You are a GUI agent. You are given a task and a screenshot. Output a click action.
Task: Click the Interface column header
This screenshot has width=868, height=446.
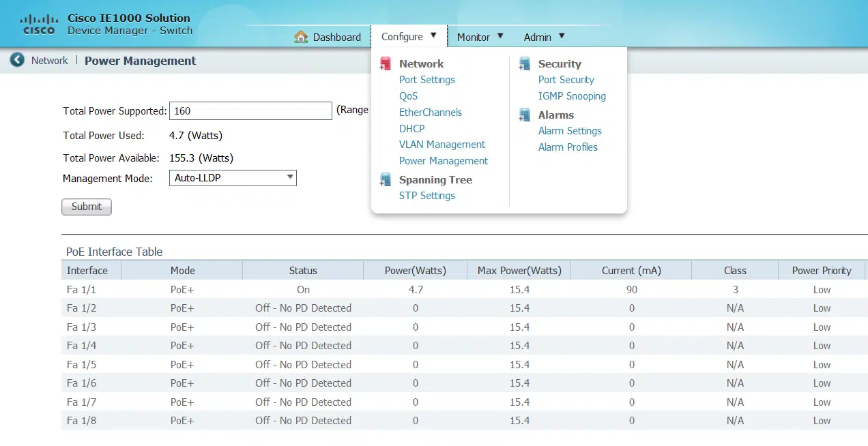pos(91,271)
